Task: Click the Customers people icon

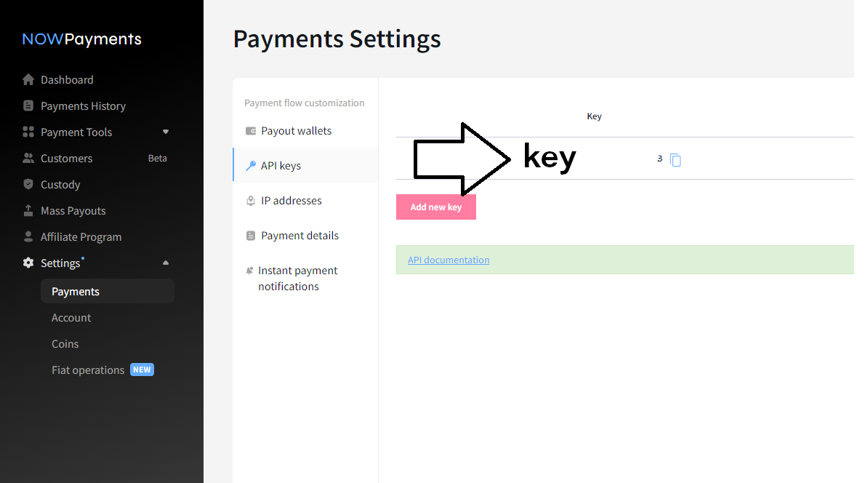Action: point(28,158)
